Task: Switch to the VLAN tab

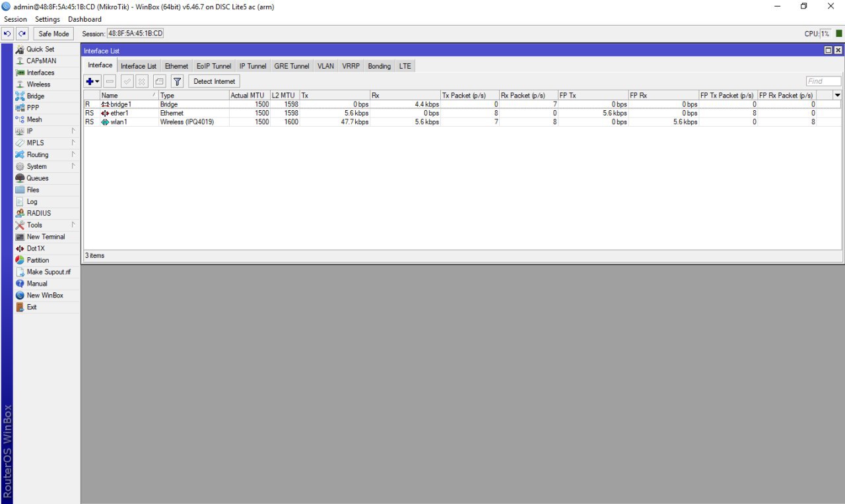Action: coord(325,66)
